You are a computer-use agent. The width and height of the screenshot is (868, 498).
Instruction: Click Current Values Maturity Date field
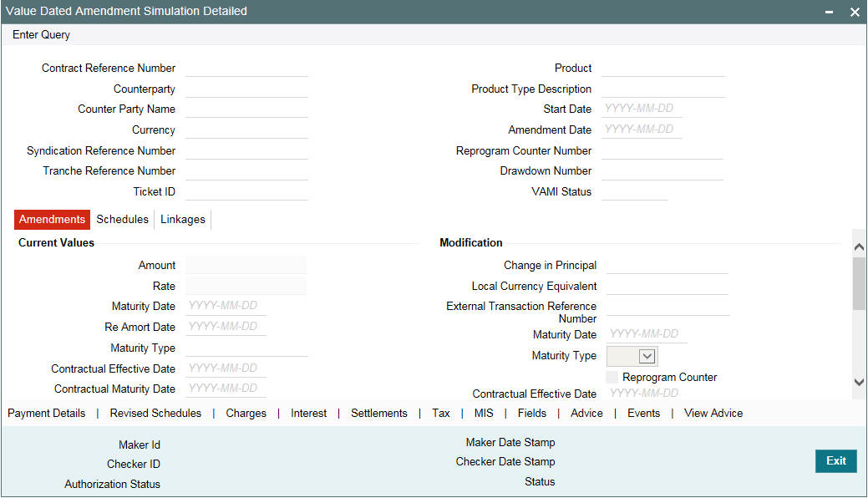click(226, 307)
